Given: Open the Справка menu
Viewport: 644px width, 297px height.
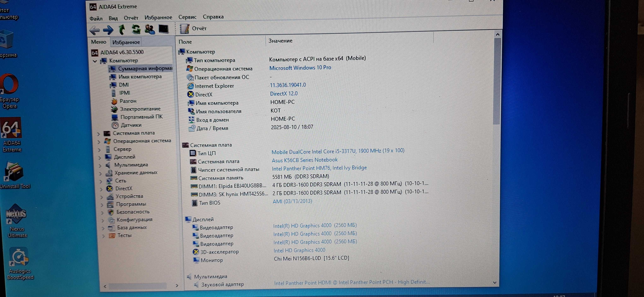Looking at the screenshot, I should (x=213, y=17).
